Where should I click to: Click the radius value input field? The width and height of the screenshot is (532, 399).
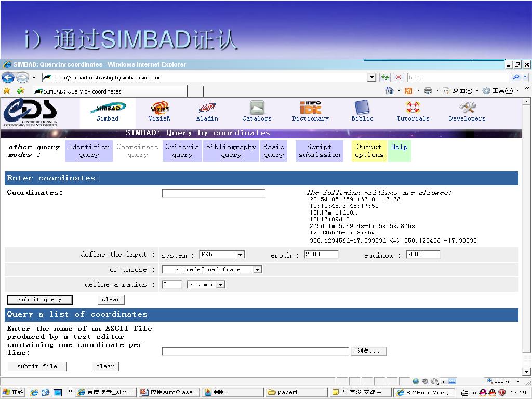coord(171,284)
